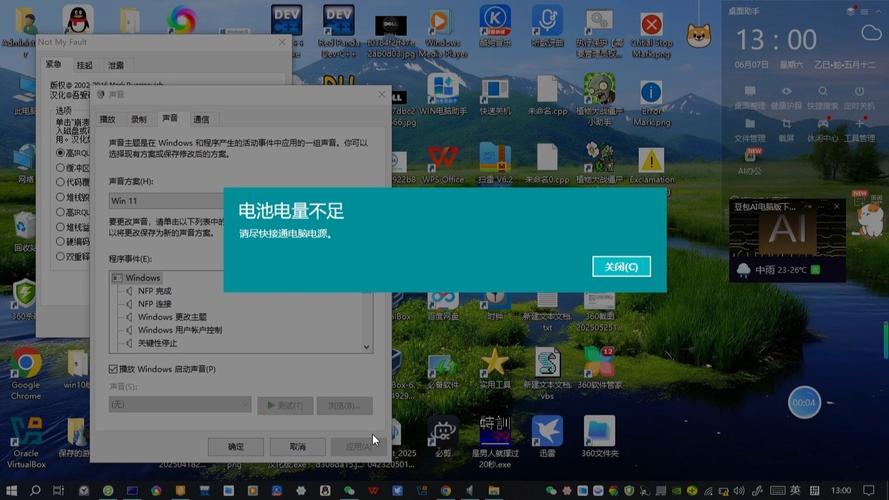Screen dimensions: 889x500
Task: Click 确定 in the sound dialog
Action: (x=235, y=446)
